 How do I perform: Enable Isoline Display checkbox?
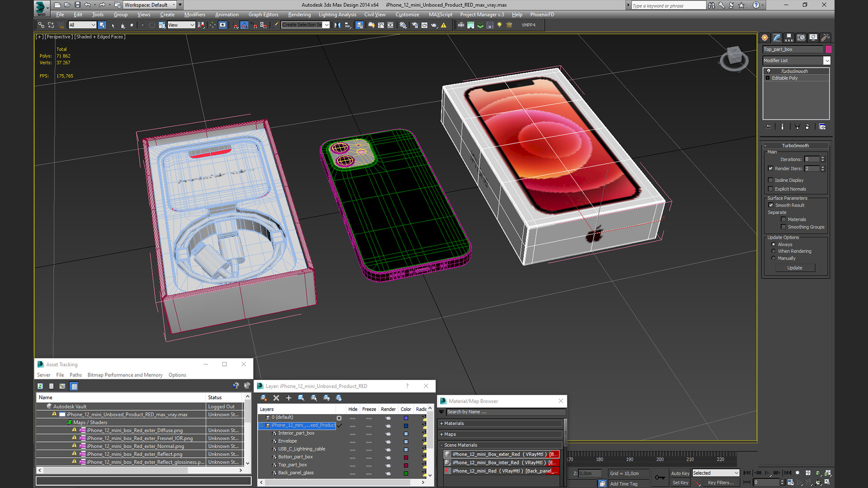771,180
